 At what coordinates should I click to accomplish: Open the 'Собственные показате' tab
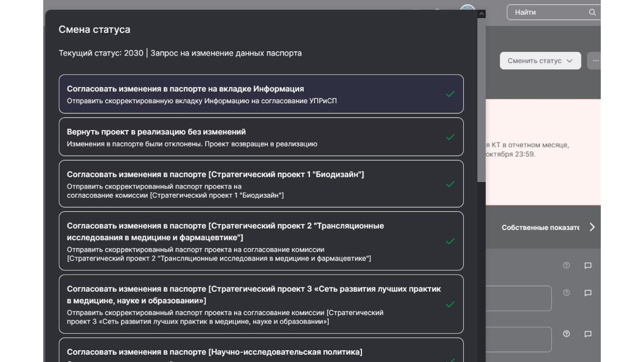(540, 228)
